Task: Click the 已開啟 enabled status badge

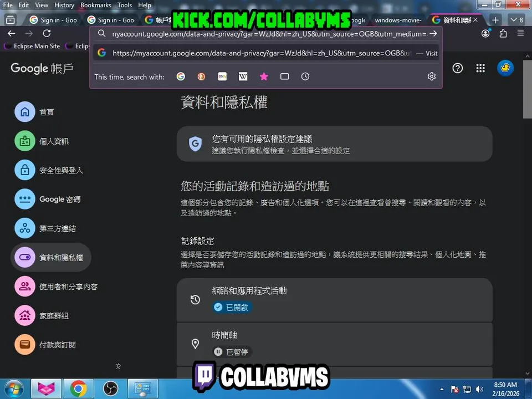Action: [232, 307]
